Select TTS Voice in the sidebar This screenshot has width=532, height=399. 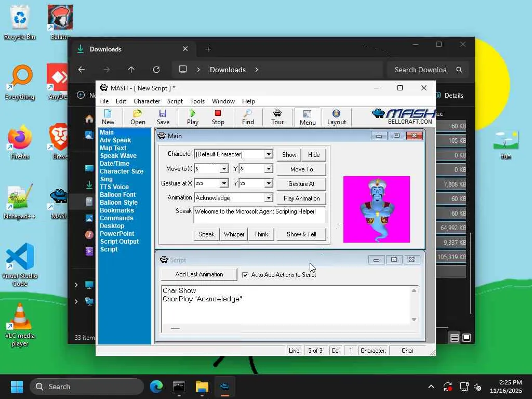(114, 187)
